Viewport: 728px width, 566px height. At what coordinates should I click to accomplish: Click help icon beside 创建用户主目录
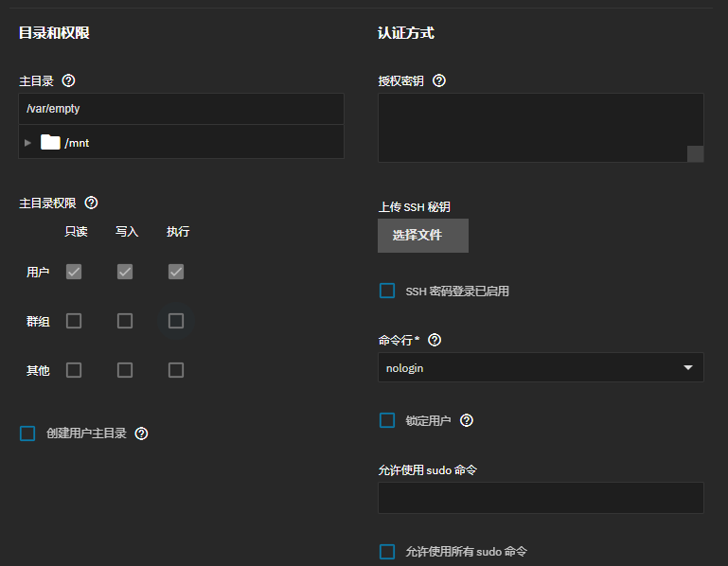pos(142,433)
